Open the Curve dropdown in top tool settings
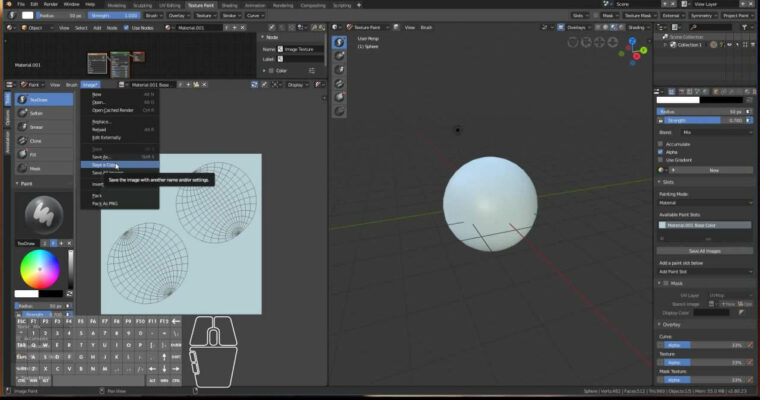Viewport: 760px width, 400px height. click(255, 16)
